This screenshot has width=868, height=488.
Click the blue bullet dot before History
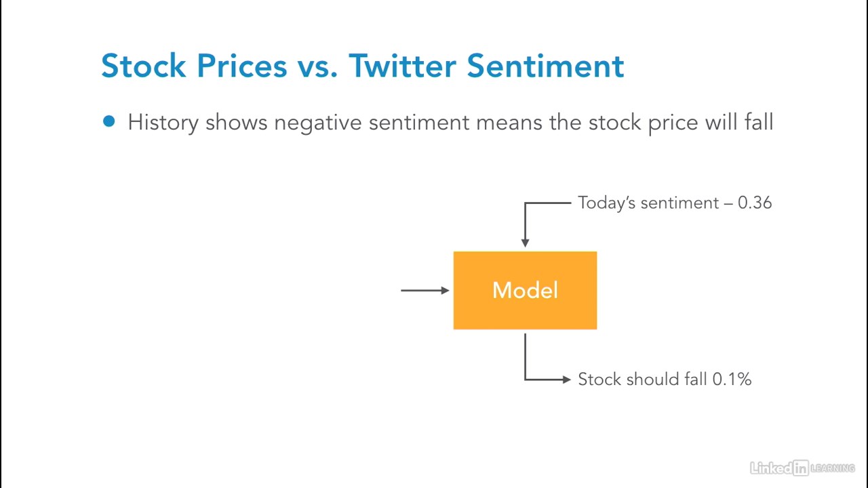109,122
